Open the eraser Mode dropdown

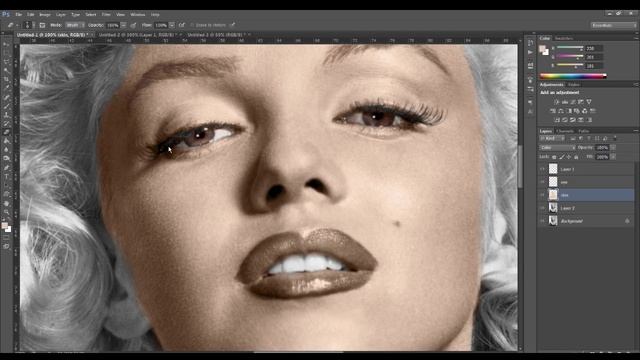tap(75, 25)
